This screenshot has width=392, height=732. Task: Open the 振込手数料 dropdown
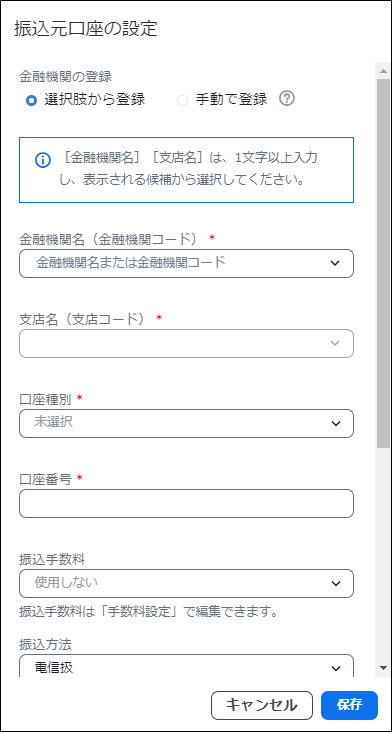point(186,583)
